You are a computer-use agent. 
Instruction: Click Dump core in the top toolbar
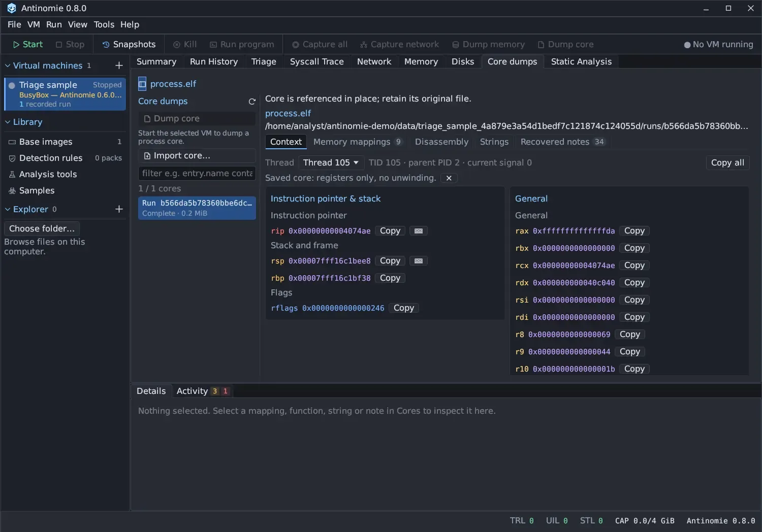tap(565, 45)
